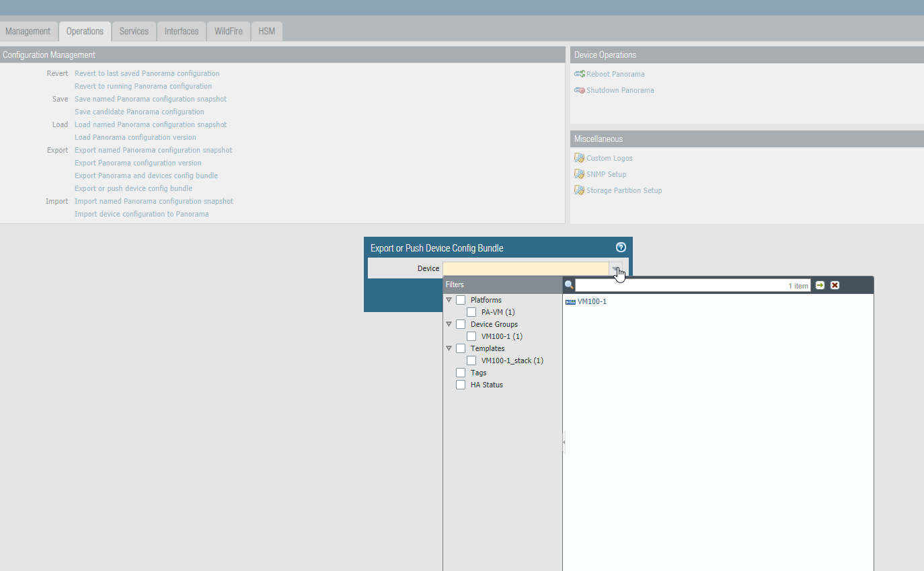Click the VM100-1 device icon in list
The width and height of the screenshot is (924, 571).
pyautogui.click(x=570, y=302)
